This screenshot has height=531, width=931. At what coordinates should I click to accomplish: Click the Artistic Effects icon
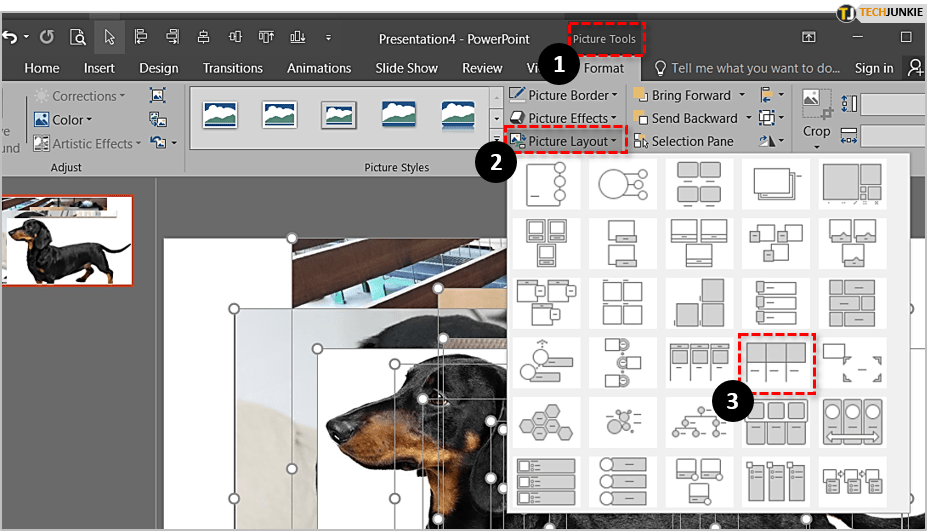click(42, 143)
